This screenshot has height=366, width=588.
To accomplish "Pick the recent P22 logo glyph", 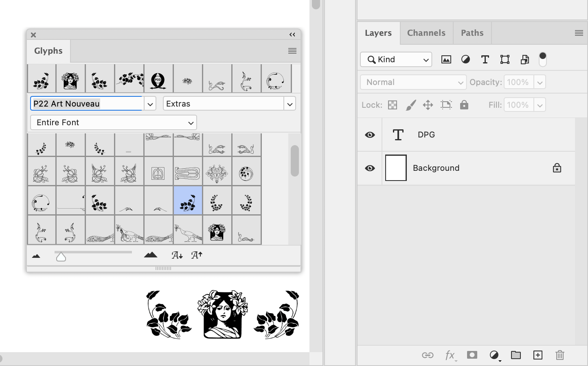I will pos(158,78).
